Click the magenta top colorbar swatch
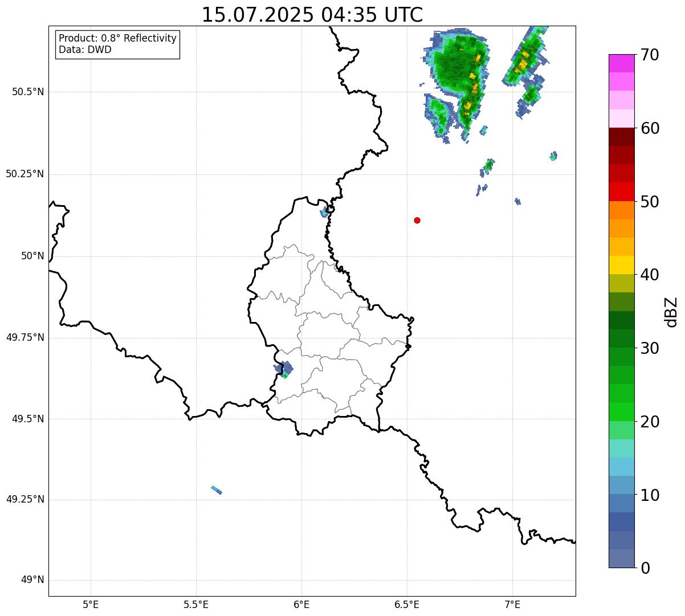The image size is (685, 616). click(x=621, y=63)
